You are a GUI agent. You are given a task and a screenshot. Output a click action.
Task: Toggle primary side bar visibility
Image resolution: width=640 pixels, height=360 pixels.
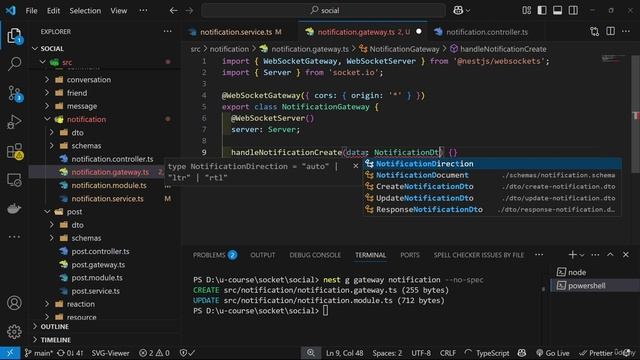pyautogui.click(x=542, y=11)
